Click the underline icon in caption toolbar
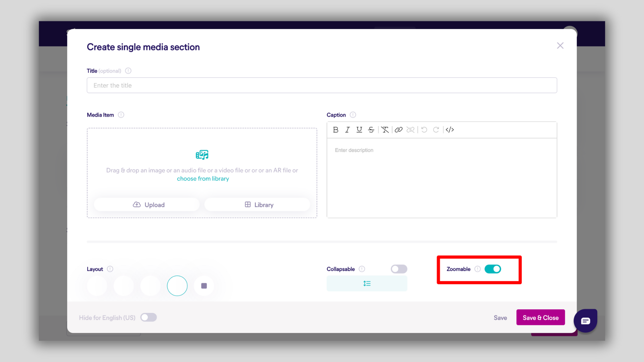Image resolution: width=644 pixels, height=362 pixels. tap(359, 130)
